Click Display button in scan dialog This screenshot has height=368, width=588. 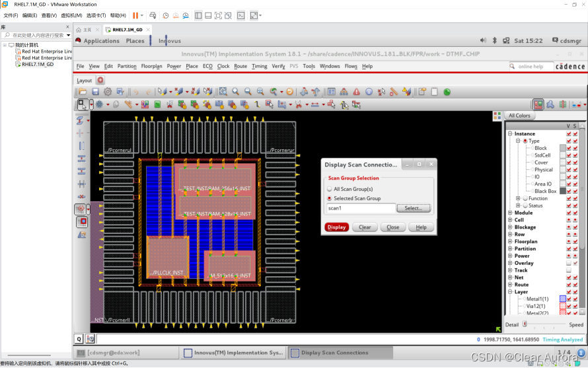tap(336, 227)
